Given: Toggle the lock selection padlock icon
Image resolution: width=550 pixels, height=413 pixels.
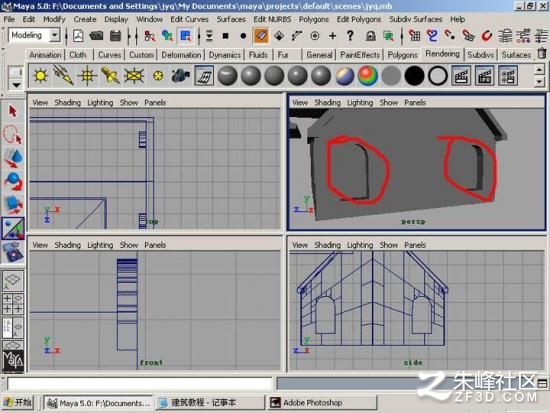Looking at the screenshot, I should pos(370,36).
